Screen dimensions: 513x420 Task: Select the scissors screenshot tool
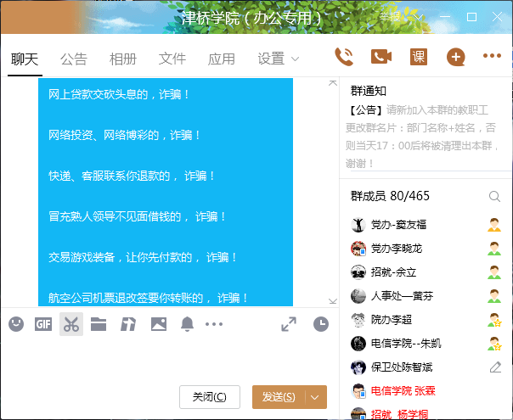click(71, 324)
